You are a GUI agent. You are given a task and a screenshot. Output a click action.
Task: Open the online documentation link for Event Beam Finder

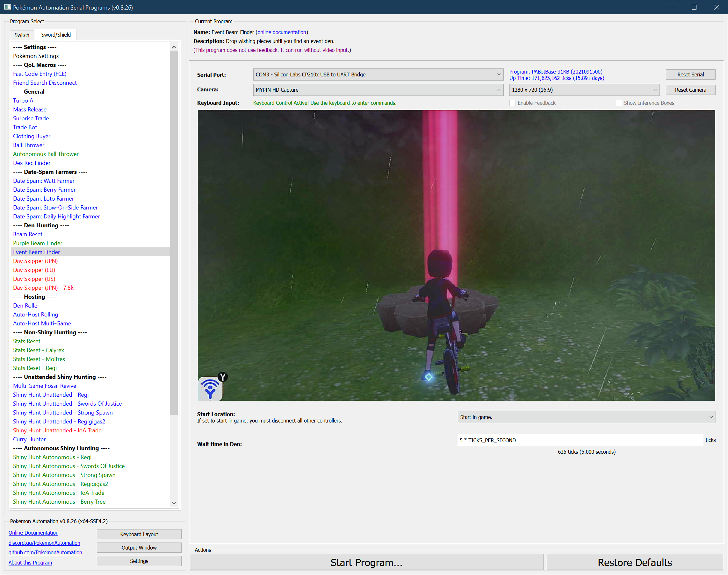pos(282,32)
